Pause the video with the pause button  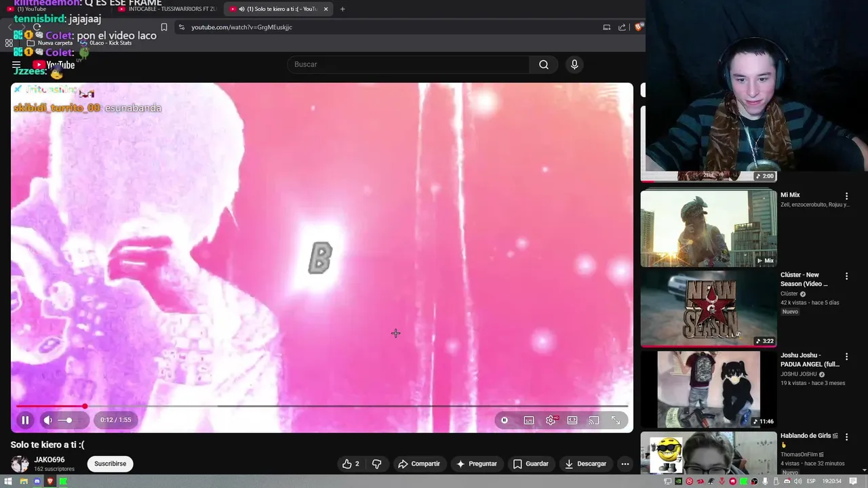click(x=25, y=420)
